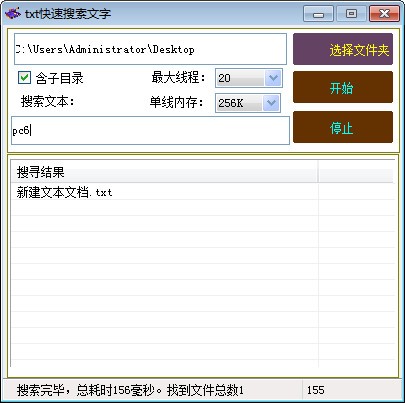The image size is (405, 403).
Task: Expand the 单线内存 dropdown arrow
Action: (271, 103)
